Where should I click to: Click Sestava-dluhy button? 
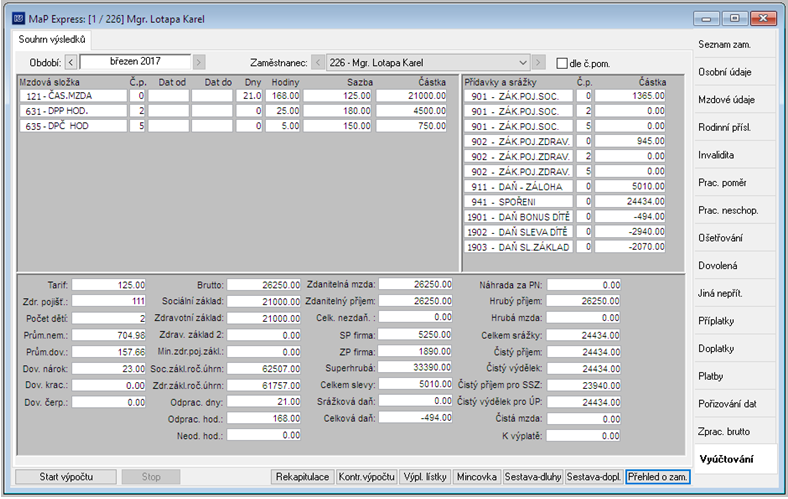point(533,477)
